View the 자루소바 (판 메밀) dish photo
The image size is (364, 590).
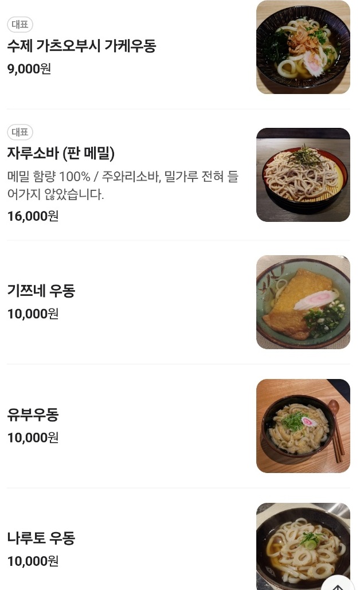pyautogui.click(x=303, y=174)
